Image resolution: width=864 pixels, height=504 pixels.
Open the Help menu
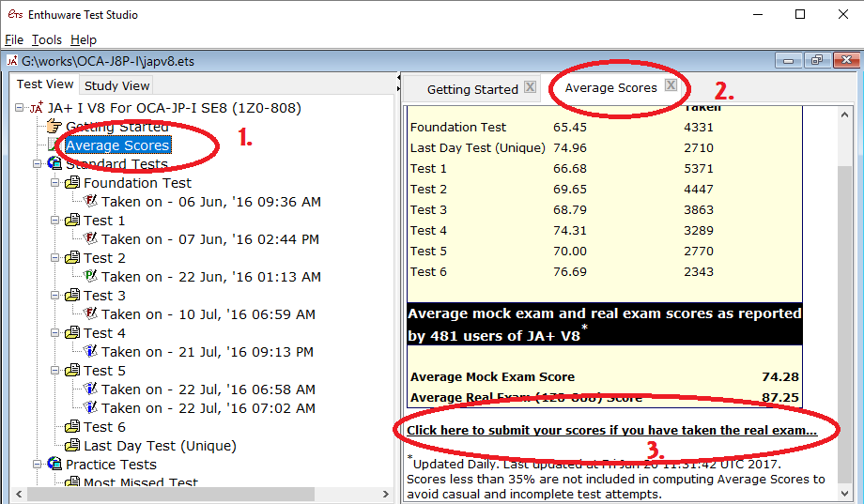84,39
